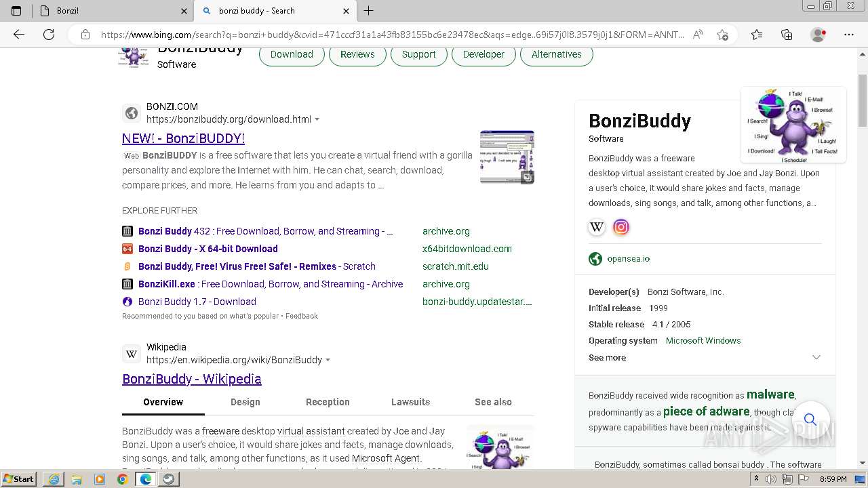Select the Support filter pill
The image size is (868, 488).
click(418, 54)
